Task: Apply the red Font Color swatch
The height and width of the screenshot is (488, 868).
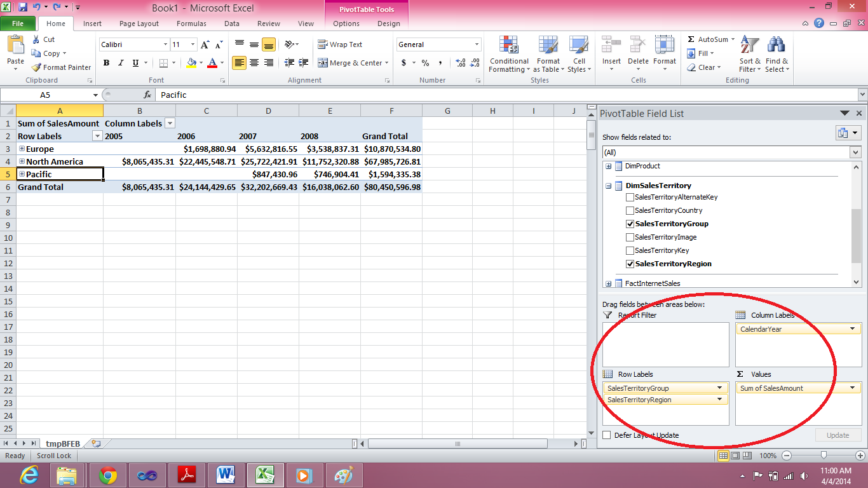Action: tap(212, 63)
